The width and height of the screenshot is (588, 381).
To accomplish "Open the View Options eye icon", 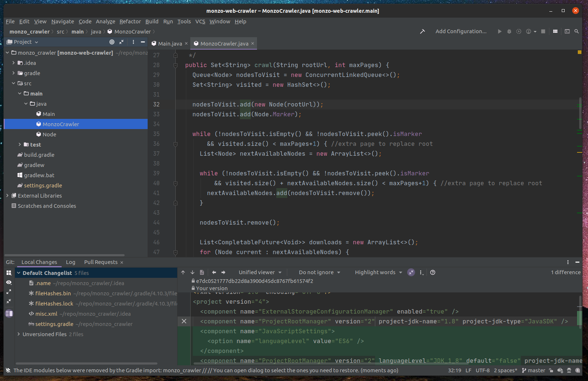I will tap(9, 283).
